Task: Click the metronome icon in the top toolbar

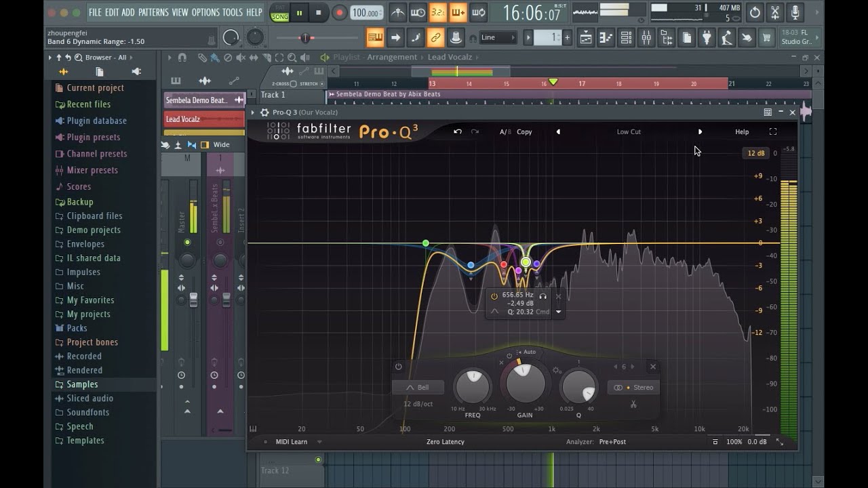Action: (399, 12)
